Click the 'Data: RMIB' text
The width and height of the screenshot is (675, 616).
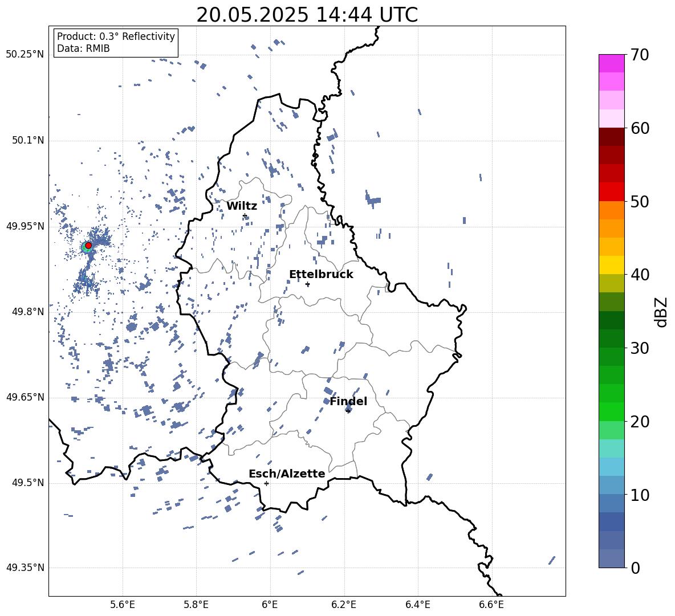tap(83, 48)
